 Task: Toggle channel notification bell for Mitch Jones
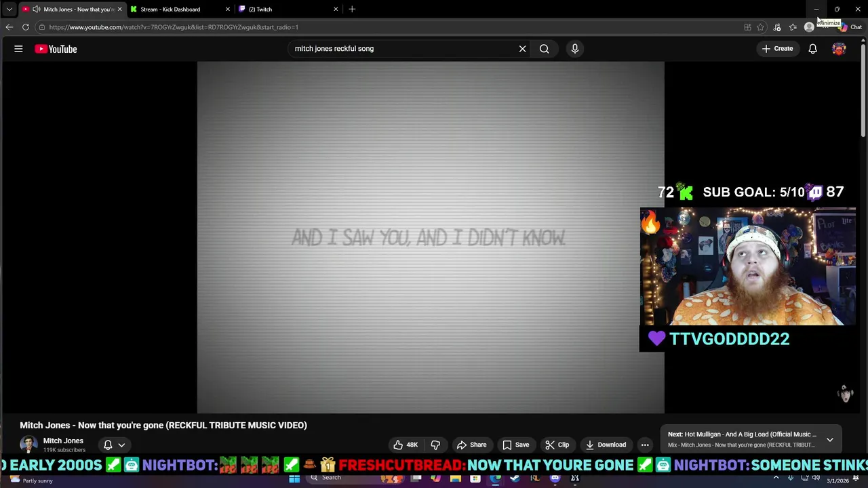[x=108, y=445]
